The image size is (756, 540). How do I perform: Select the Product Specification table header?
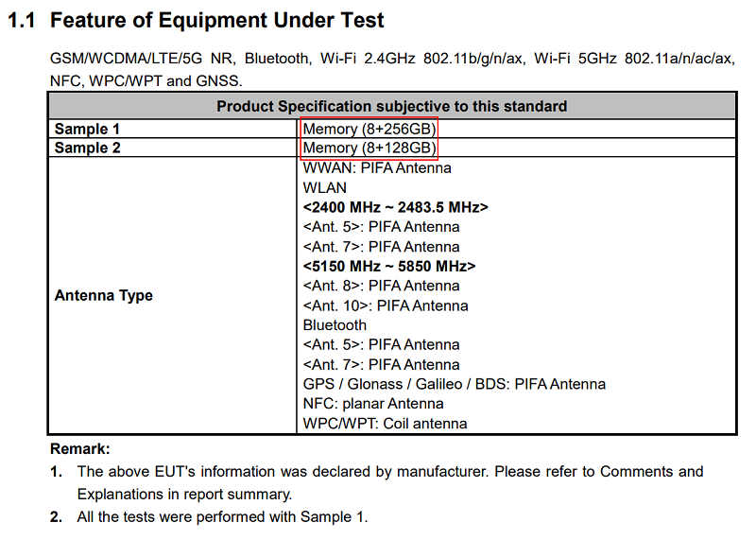tap(391, 106)
